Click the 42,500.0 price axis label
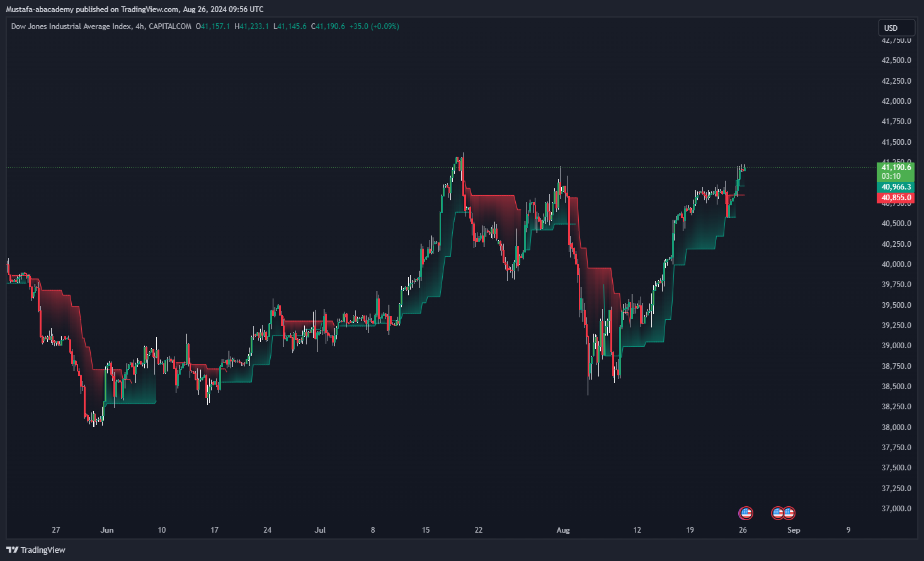 point(896,60)
